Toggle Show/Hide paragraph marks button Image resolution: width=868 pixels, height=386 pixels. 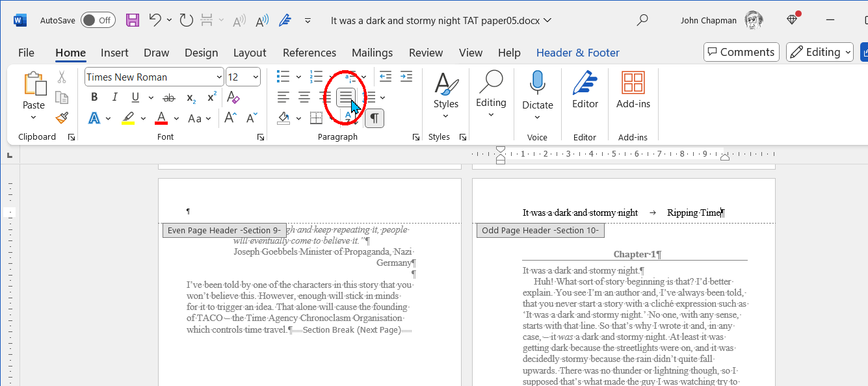375,118
